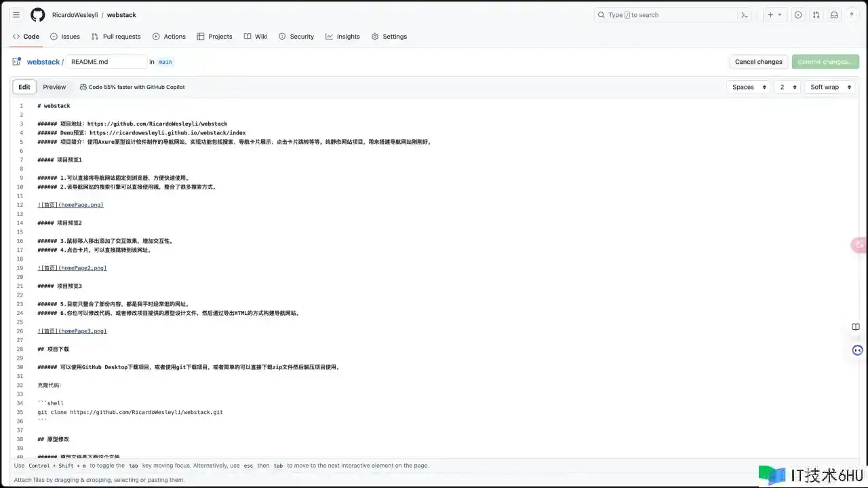Image resolution: width=868 pixels, height=488 pixels.
Task: Click the user avatar icon
Action: click(x=852, y=15)
